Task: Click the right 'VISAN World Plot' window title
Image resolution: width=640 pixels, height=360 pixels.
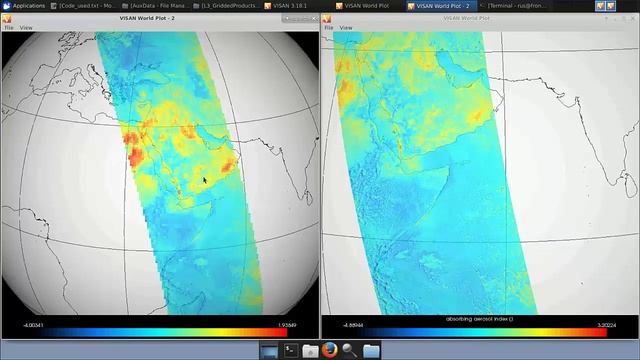Action: pyautogui.click(x=466, y=18)
